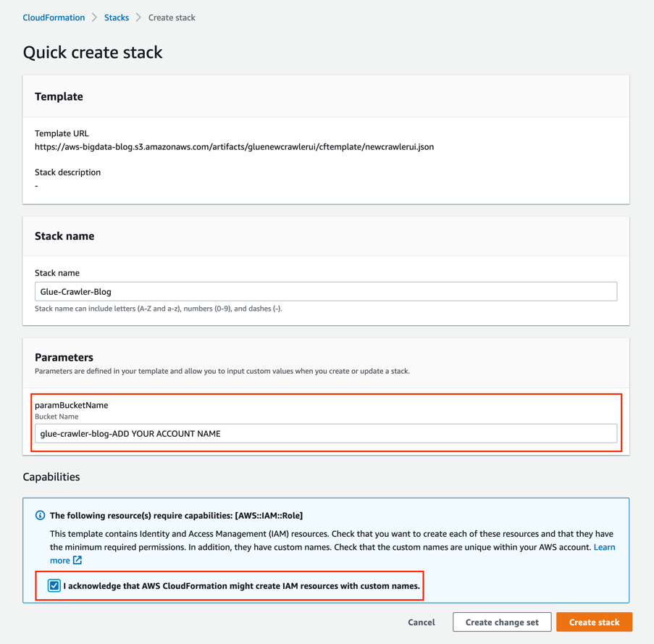654x644 pixels.
Task: Click the 'I acknowledge that AWS CloudFormation' label
Action: [241, 585]
